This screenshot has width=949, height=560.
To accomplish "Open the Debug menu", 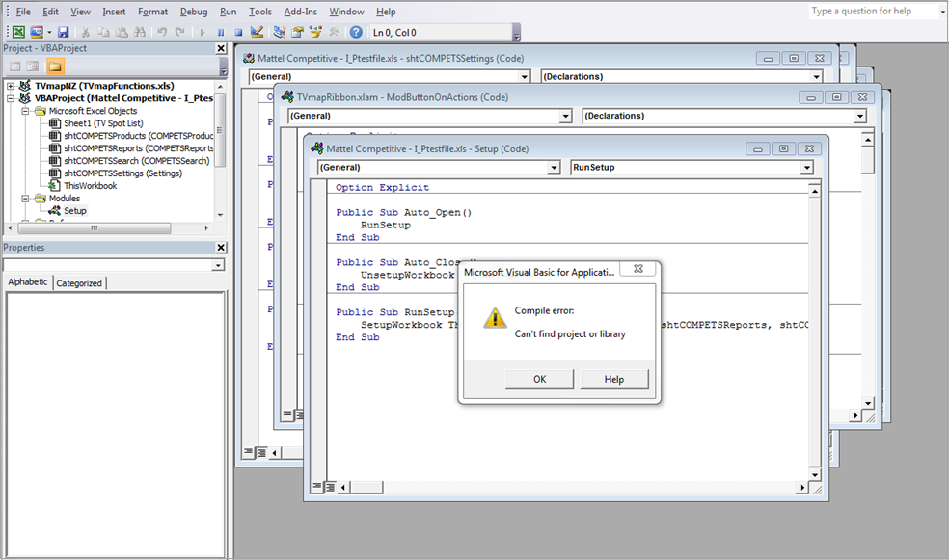I will tap(194, 12).
